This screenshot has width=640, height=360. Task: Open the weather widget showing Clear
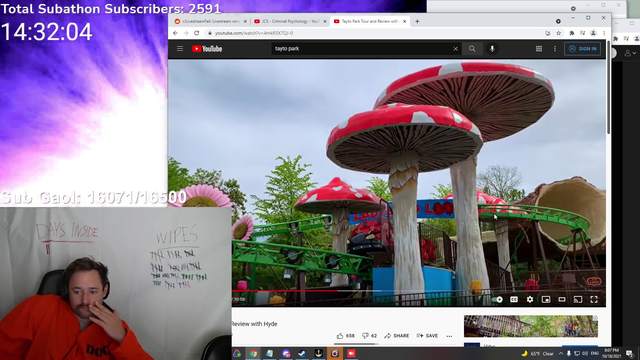point(537,353)
